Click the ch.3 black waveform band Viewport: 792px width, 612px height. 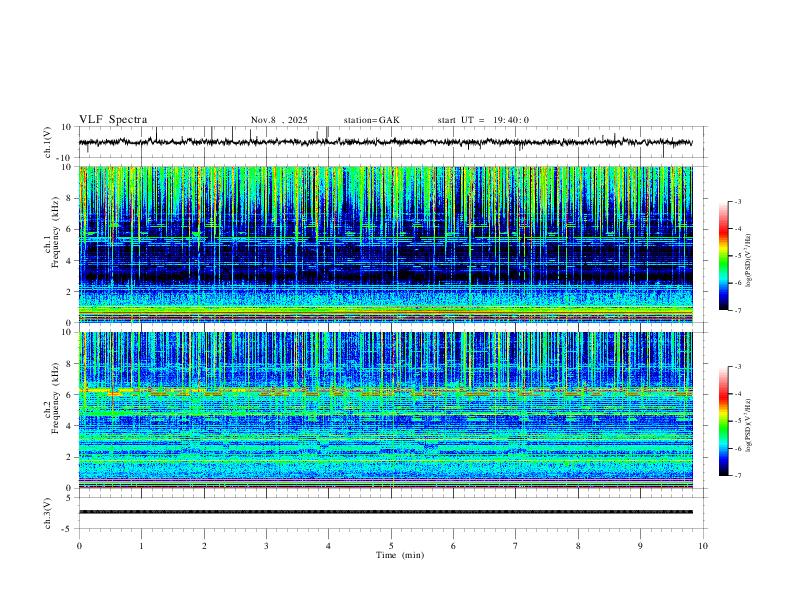(385, 512)
